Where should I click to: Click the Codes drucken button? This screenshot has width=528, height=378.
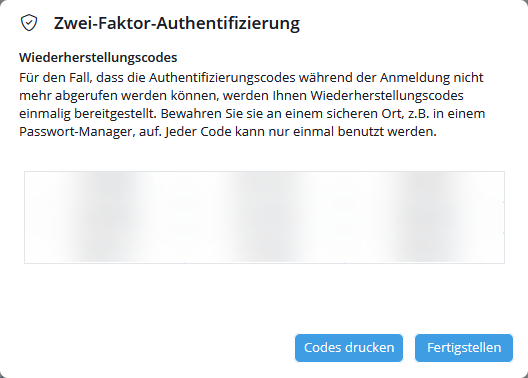(x=349, y=348)
